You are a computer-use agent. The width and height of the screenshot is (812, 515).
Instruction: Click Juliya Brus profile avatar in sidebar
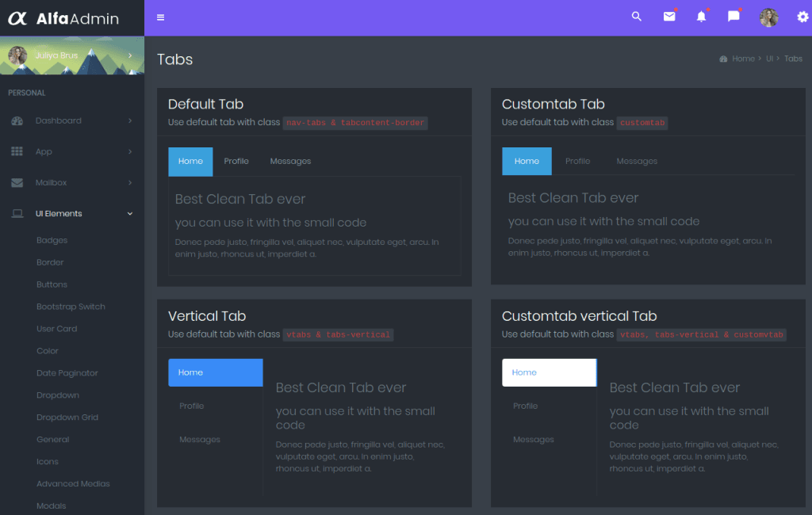tap(17, 55)
